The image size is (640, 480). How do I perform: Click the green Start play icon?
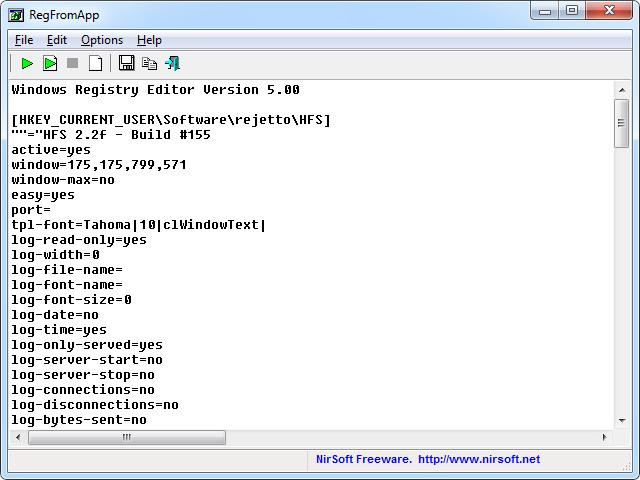pyautogui.click(x=27, y=64)
